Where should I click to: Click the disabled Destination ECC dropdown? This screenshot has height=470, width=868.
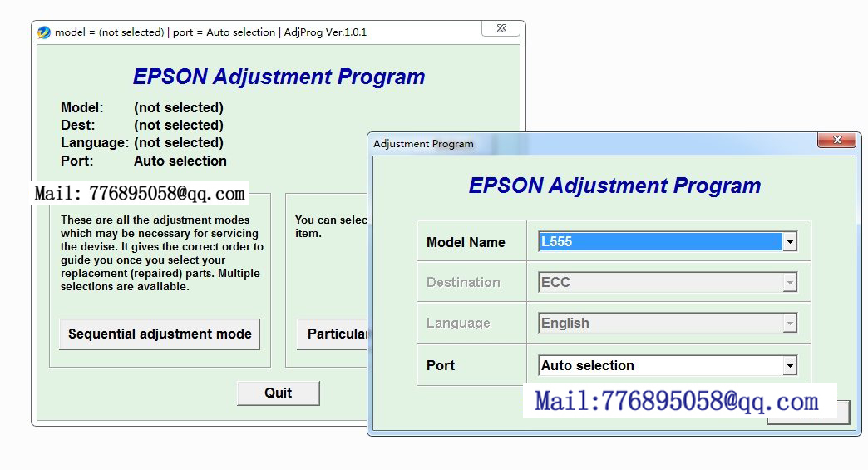coord(668,282)
